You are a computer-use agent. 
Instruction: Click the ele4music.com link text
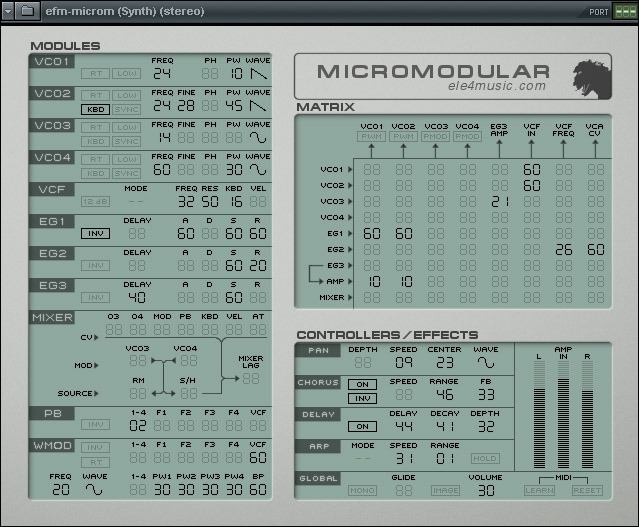(497, 86)
